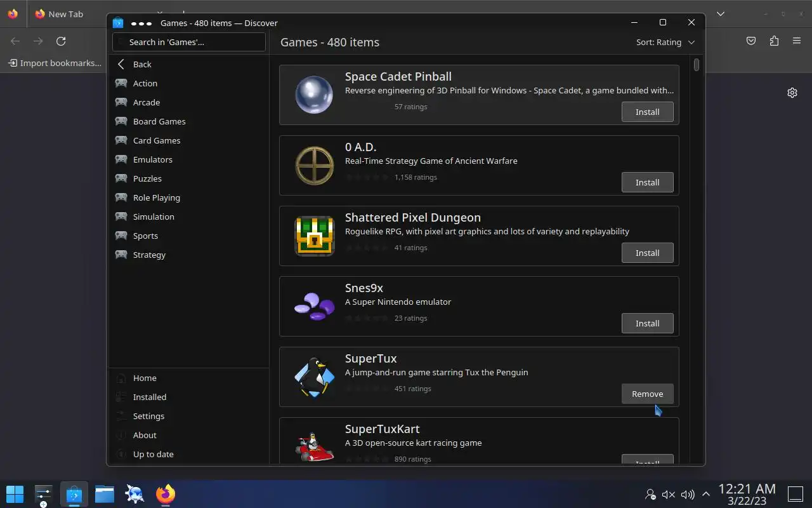Save to Pocket in Firefox toolbar
Viewport: 812px width, 508px height.
751,41
